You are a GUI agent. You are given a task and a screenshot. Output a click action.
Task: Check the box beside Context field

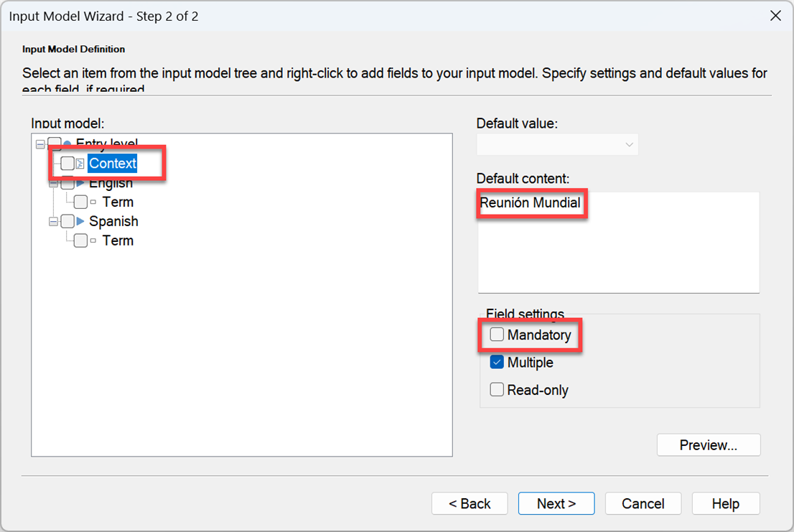click(67, 164)
